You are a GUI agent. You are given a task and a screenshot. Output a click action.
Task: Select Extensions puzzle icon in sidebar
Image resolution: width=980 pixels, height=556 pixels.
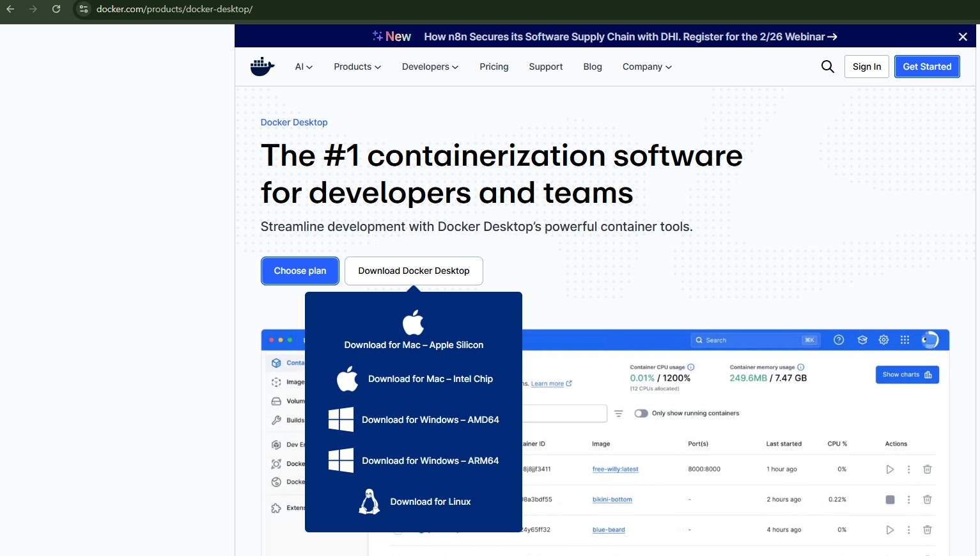pyautogui.click(x=276, y=508)
